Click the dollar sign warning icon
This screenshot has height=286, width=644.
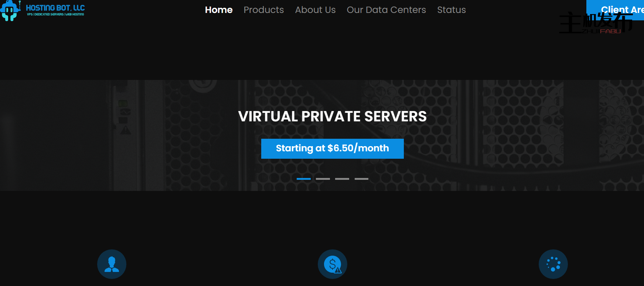pos(333,264)
